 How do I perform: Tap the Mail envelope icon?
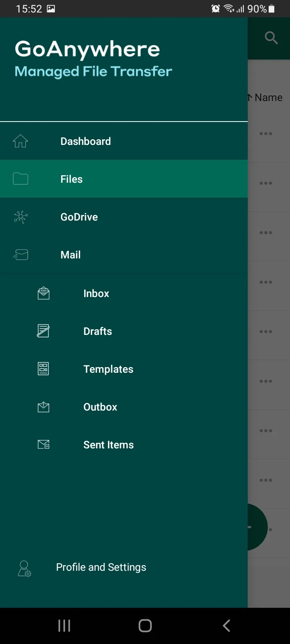21,255
